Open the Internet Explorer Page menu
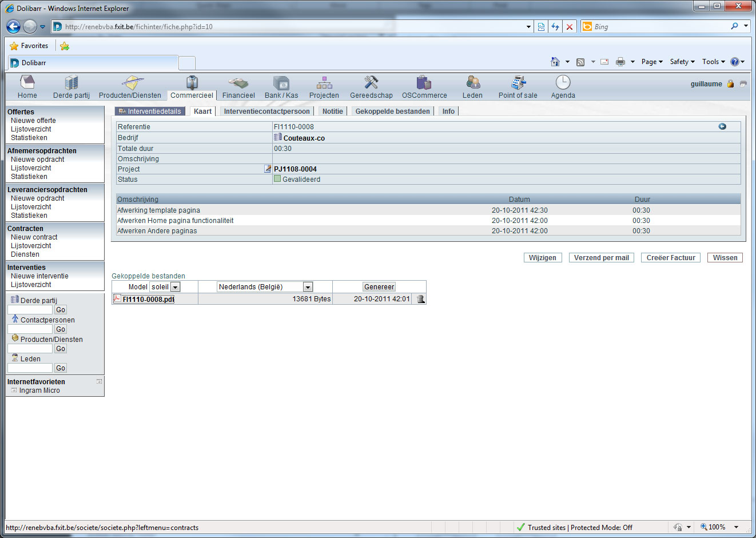 (651, 62)
